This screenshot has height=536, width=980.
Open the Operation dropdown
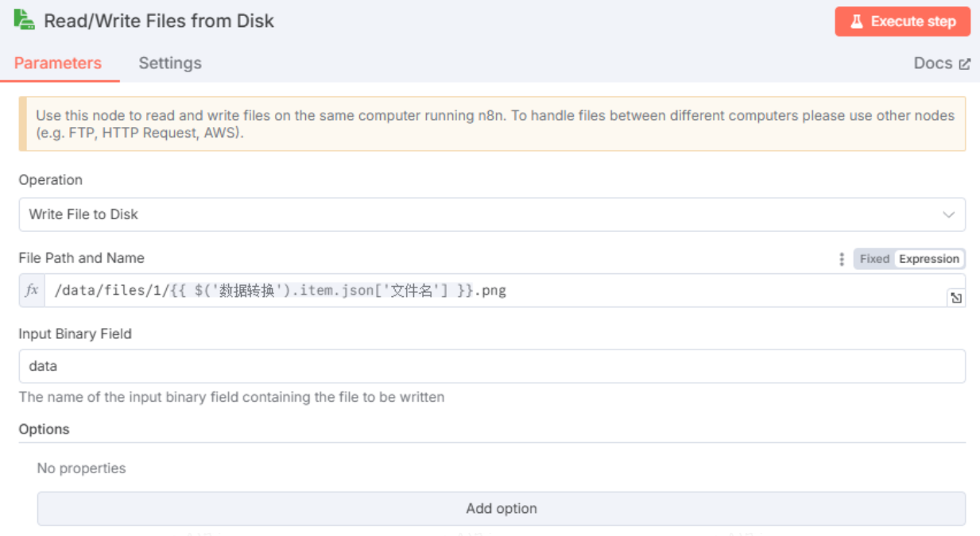tap(490, 214)
